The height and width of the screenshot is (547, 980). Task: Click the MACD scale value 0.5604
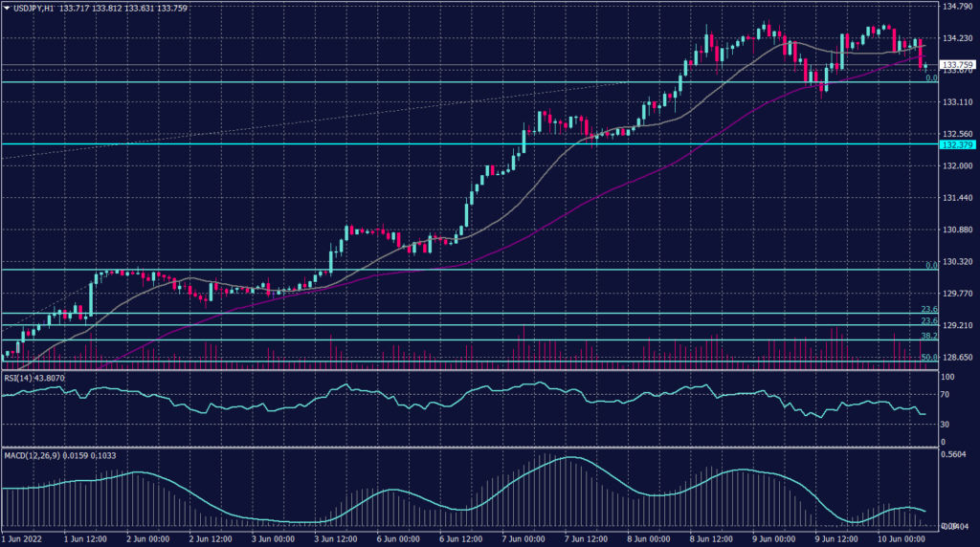point(953,455)
